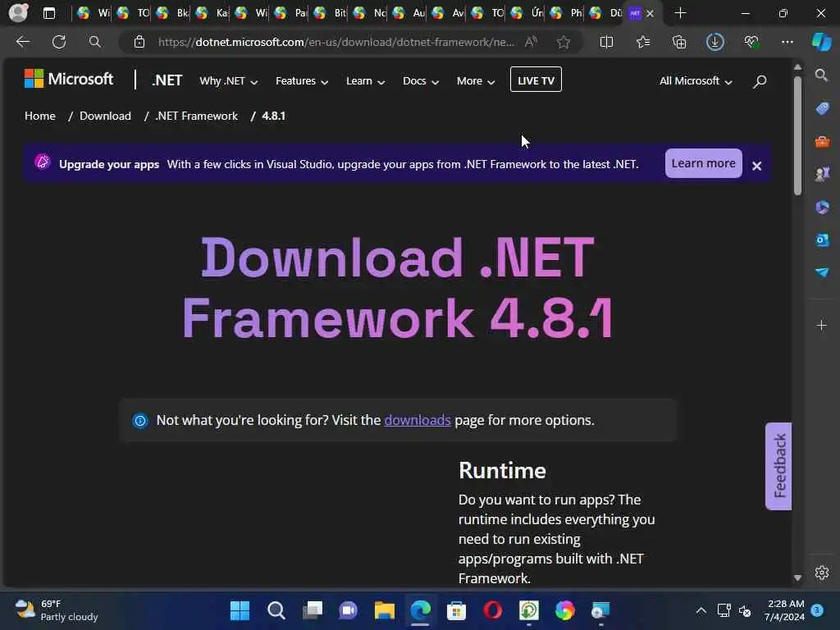840x630 pixels.
Task: Expand the More menu
Action: click(x=476, y=81)
